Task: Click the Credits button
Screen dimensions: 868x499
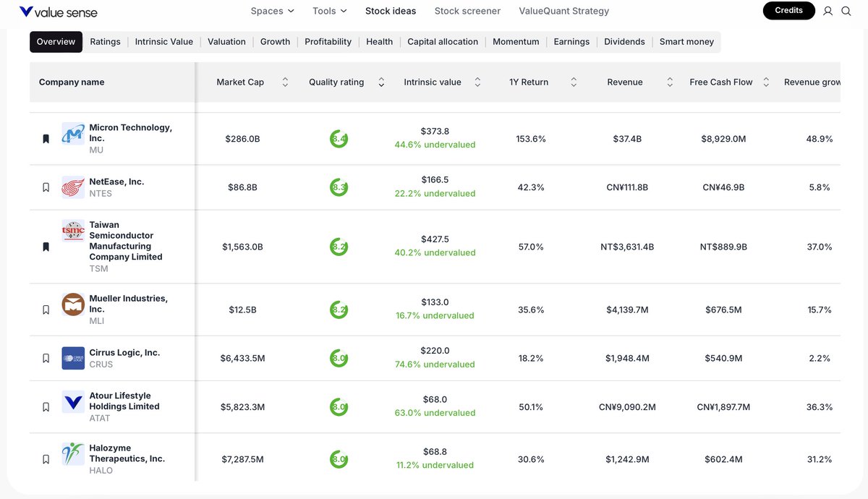Action: 788,11
